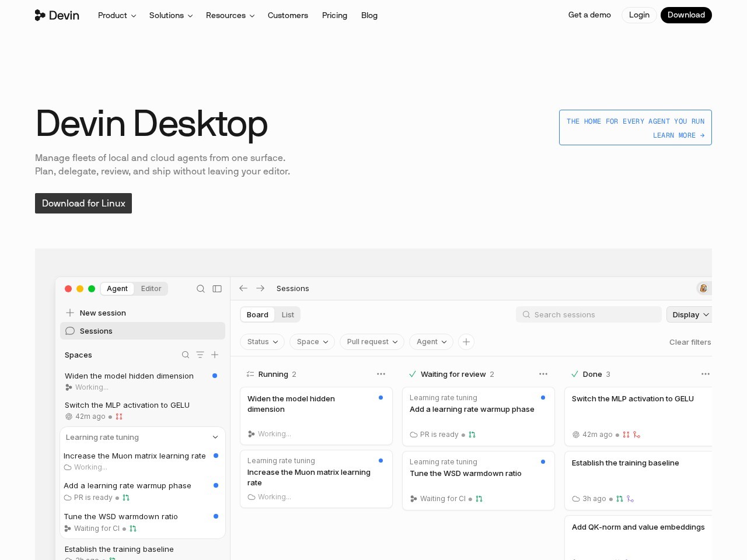
Task: Open the Display dropdown
Action: pyautogui.click(x=690, y=315)
